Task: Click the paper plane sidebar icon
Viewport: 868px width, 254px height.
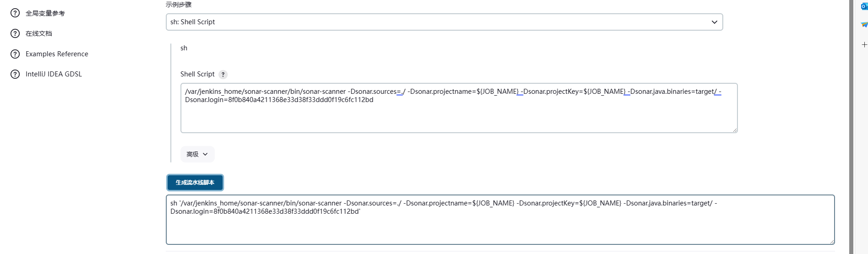Action: (864, 25)
